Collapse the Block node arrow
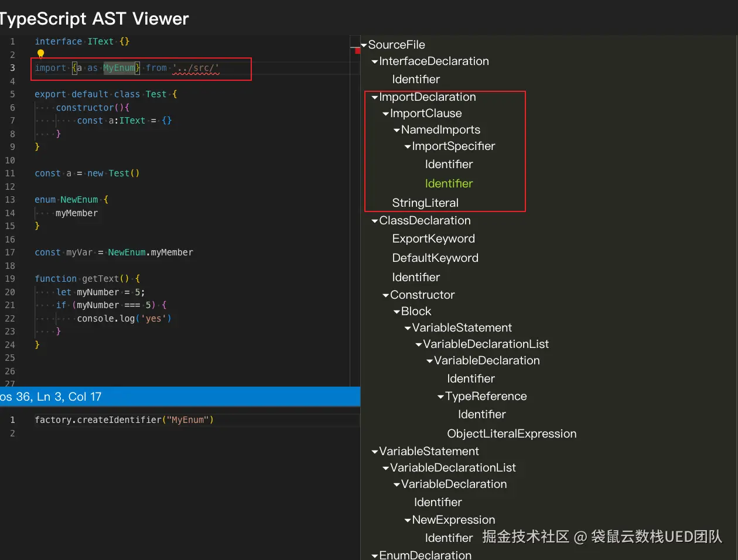 (x=397, y=312)
